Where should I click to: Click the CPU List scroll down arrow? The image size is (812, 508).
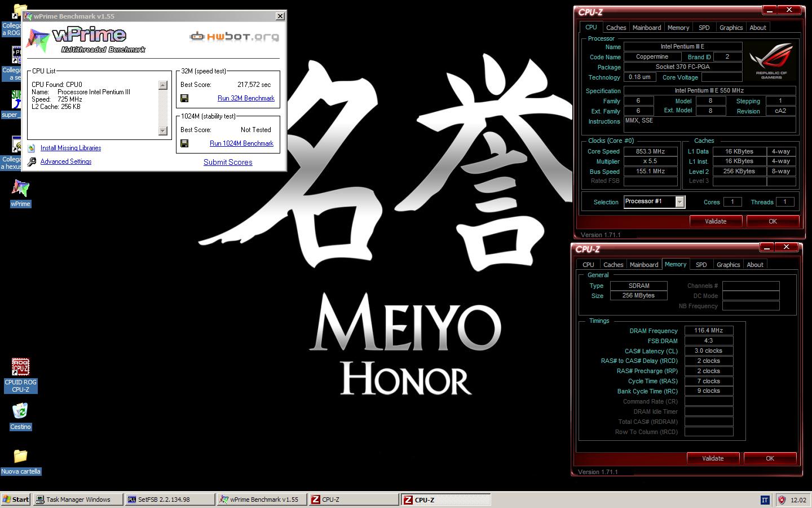163,131
